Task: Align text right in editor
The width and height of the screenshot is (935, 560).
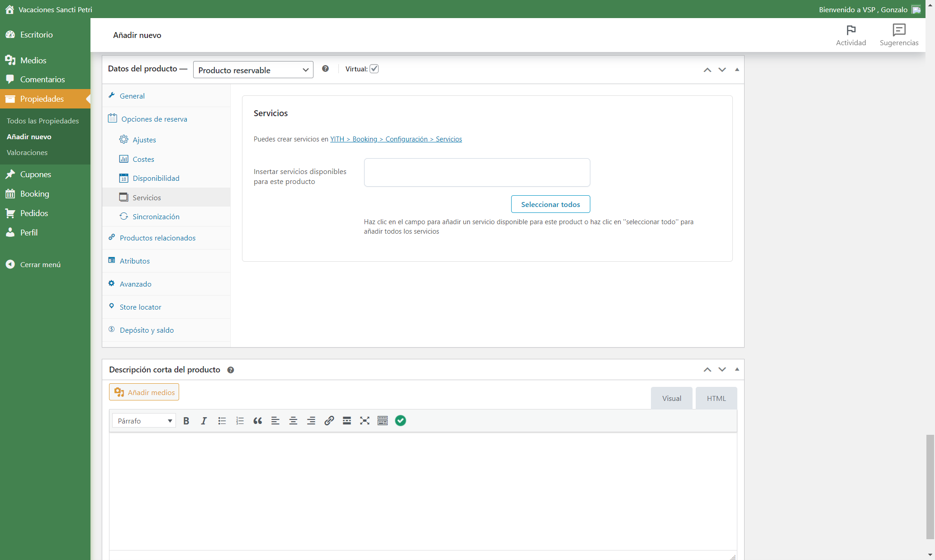Action: point(311,421)
